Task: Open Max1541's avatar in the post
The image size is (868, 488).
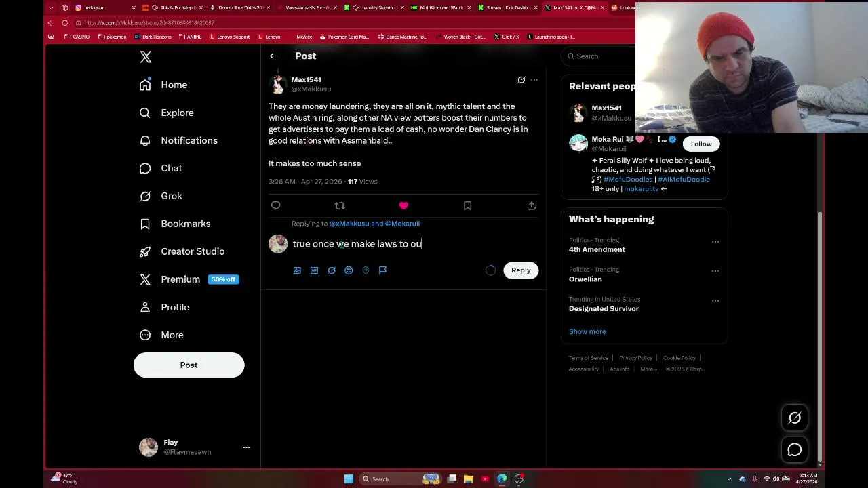Action: pyautogui.click(x=277, y=84)
